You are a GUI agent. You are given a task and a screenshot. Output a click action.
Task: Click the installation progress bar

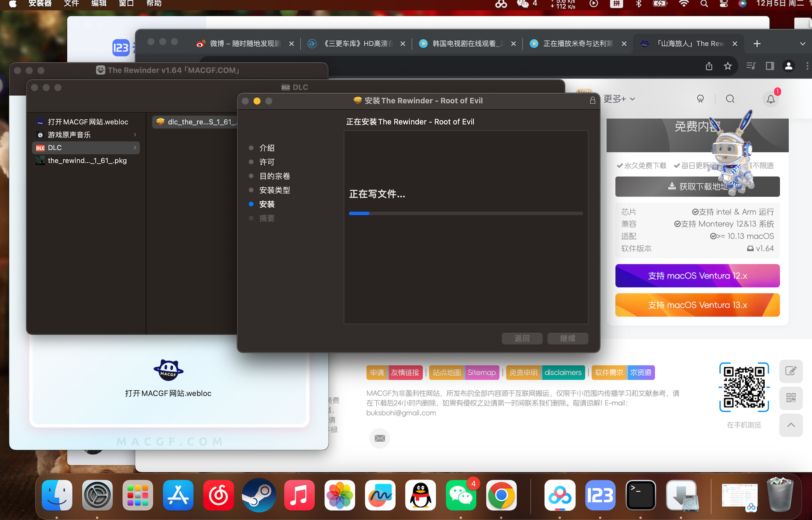pos(465,213)
